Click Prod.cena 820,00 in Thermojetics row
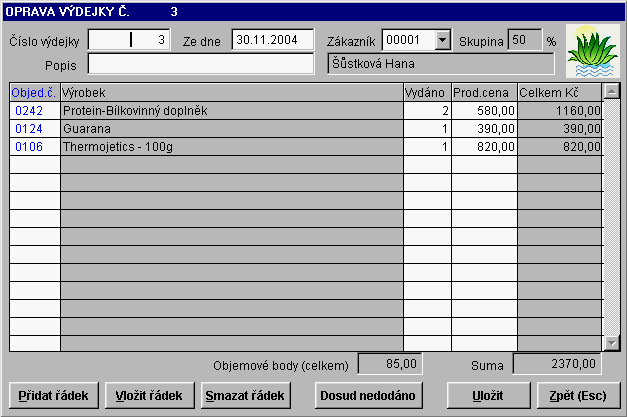The image size is (627, 417). tap(485, 146)
